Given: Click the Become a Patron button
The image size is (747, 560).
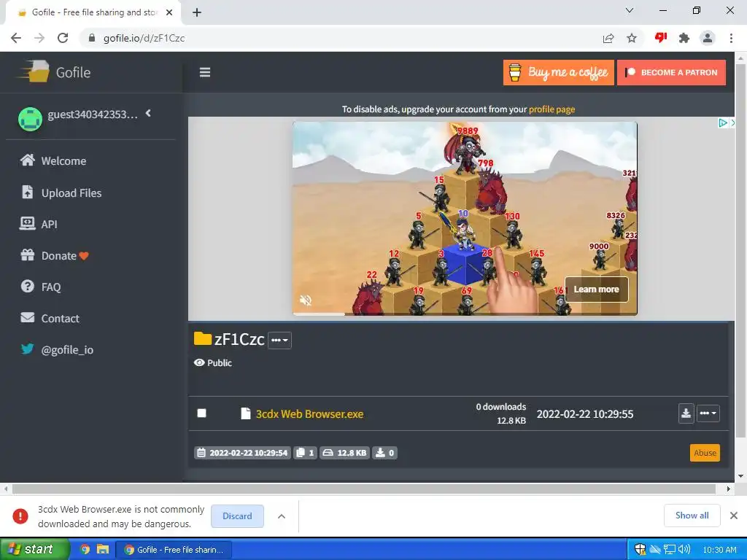Looking at the screenshot, I should point(671,72).
